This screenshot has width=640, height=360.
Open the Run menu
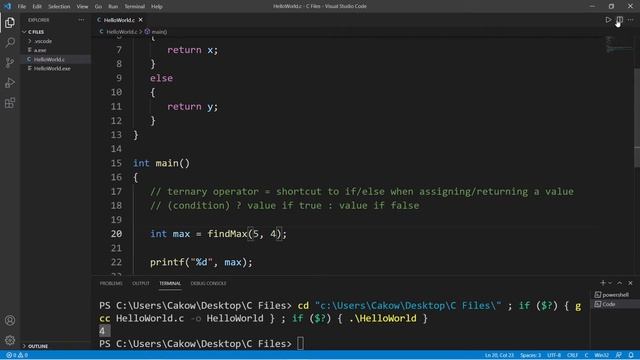pyautogui.click(x=113, y=7)
